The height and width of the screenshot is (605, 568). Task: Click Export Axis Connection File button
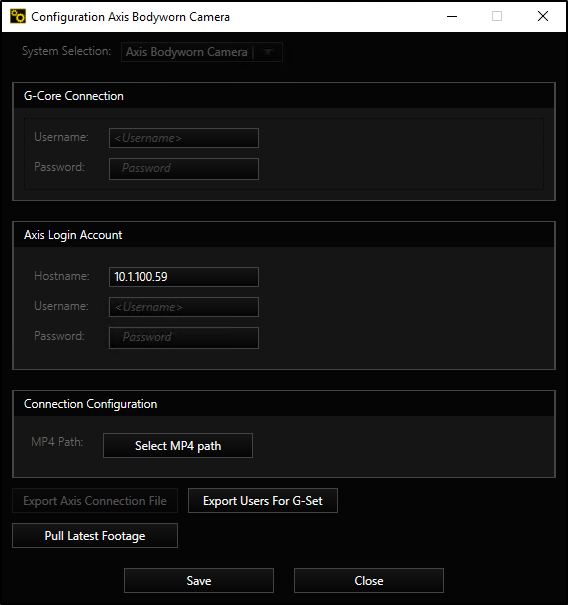click(x=95, y=500)
